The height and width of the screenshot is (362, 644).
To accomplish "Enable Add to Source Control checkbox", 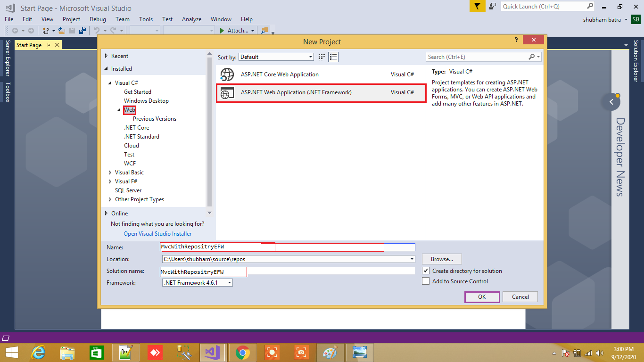I will click(x=426, y=281).
